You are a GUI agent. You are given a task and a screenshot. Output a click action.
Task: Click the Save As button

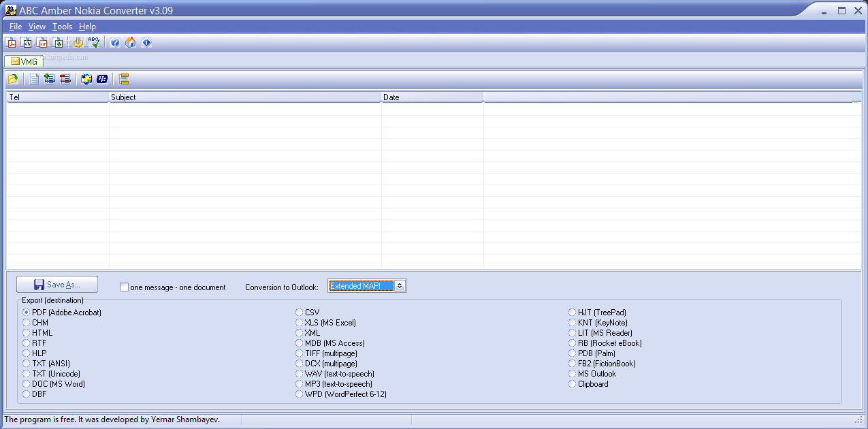pyautogui.click(x=57, y=285)
